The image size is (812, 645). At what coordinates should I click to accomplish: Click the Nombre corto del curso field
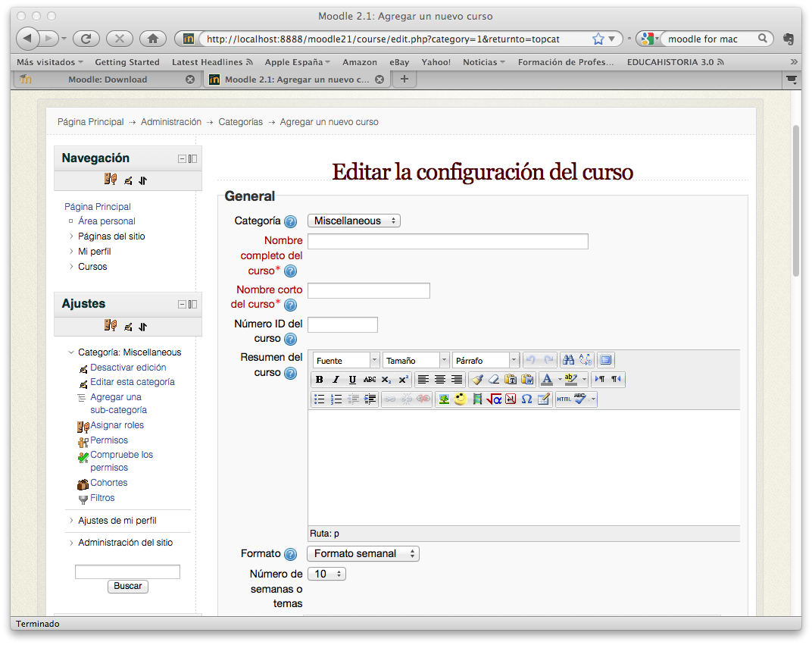pos(368,290)
